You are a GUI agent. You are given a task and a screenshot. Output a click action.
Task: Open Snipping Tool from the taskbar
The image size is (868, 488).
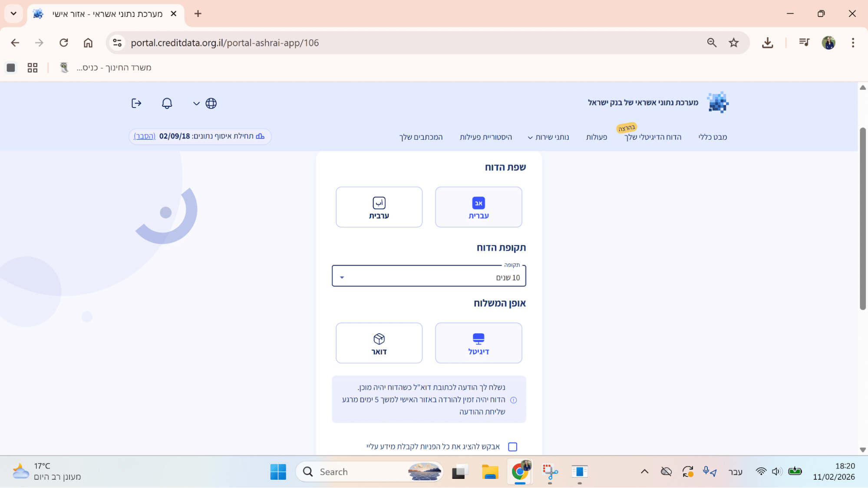[x=550, y=472]
